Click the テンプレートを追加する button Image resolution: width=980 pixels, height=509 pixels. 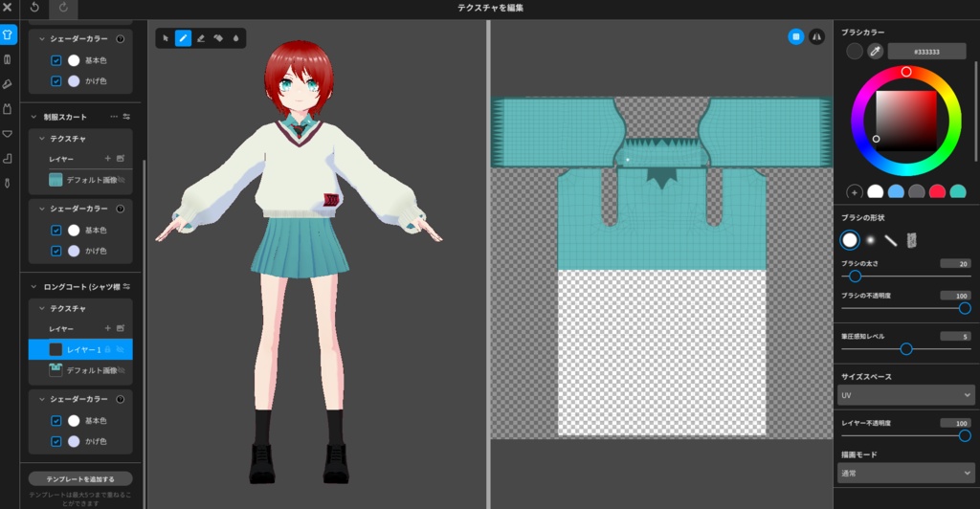click(80, 479)
